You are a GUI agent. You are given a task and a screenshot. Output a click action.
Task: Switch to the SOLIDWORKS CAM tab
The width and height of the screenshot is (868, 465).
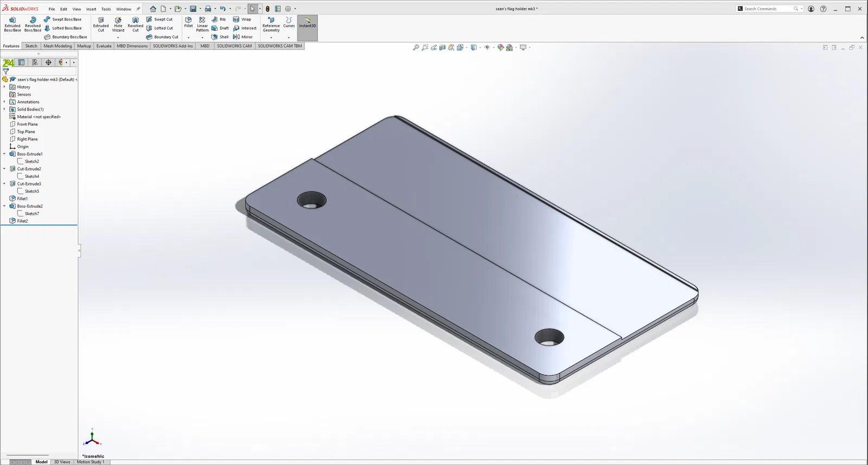(x=234, y=46)
